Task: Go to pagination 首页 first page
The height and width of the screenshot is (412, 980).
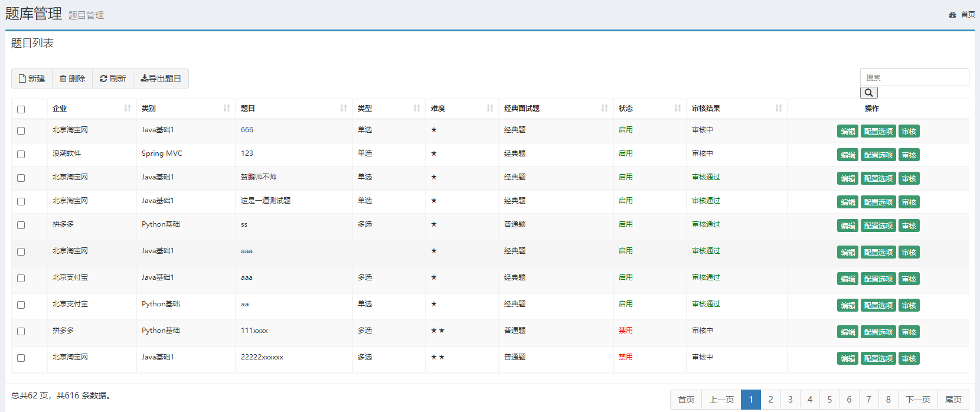Action: click(686, 400)
